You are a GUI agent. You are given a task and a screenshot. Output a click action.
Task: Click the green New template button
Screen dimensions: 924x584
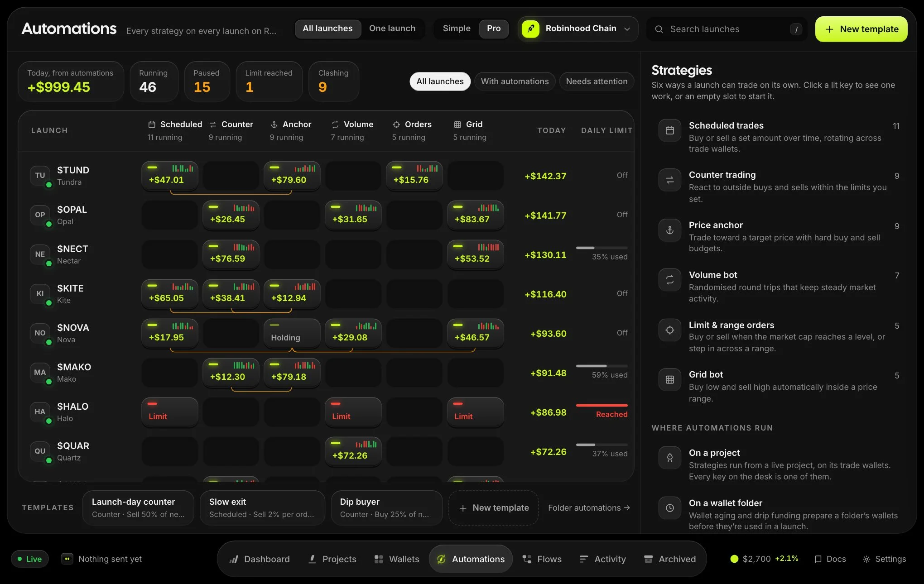coord(861,29)
